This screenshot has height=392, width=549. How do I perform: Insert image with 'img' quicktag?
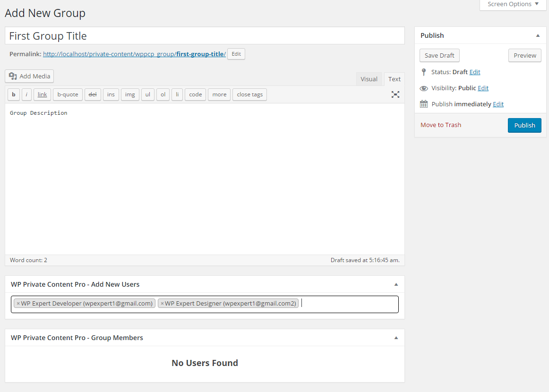(x=130, y=94)
